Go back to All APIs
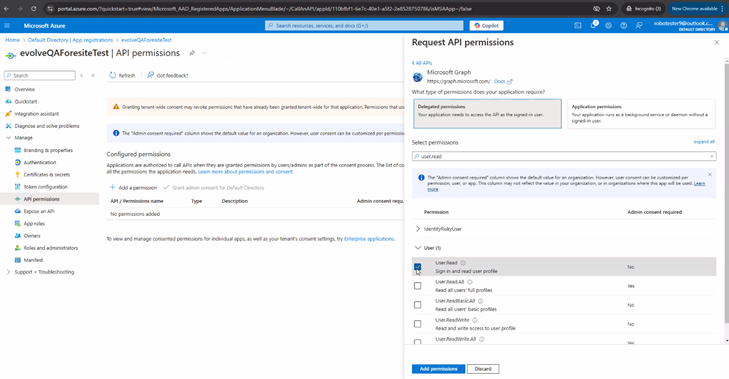The height and width of the screenshot is (379, 729). (422, 63)
